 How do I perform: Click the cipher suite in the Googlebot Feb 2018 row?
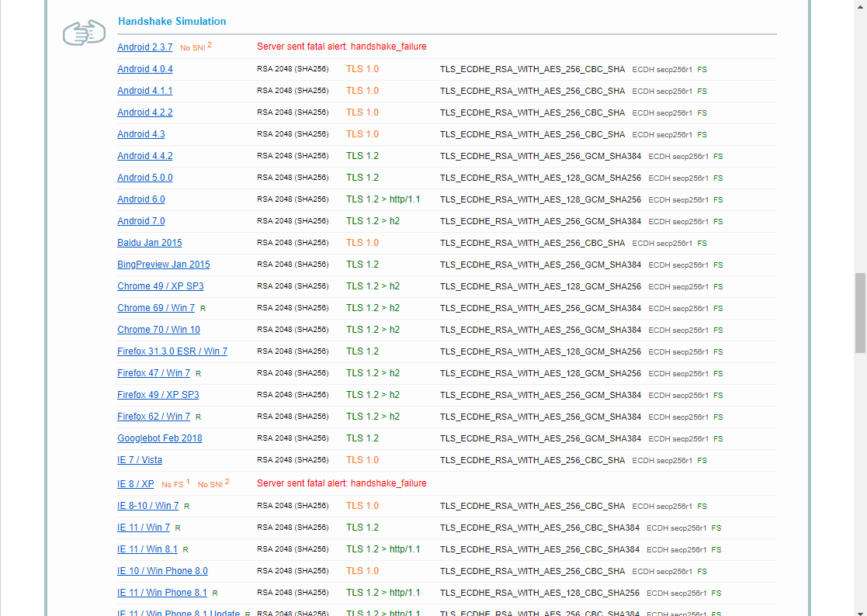point(541,438)
